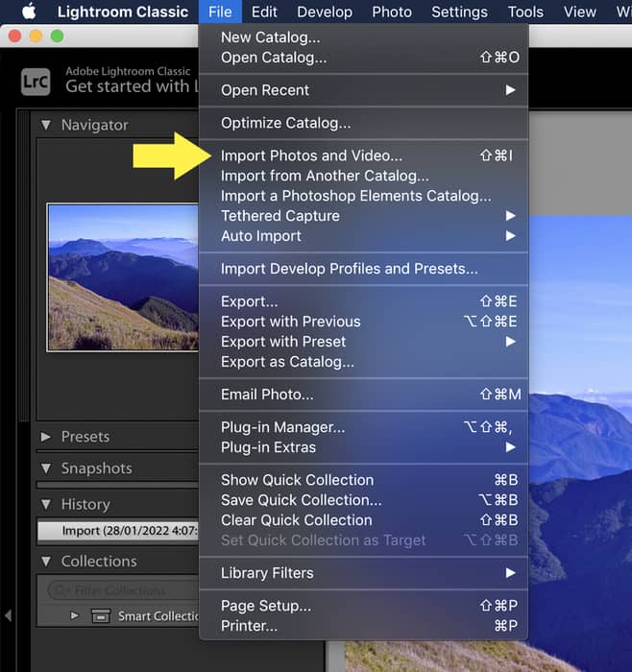
Task: Open the Auto Import submenu
Action: coord(364,236)
